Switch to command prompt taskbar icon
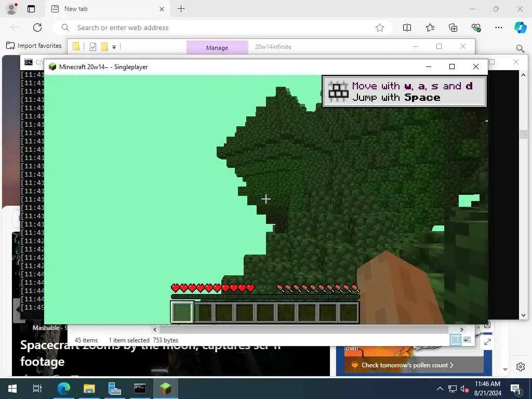The height and width of the screenshot is (399, 532). (140, 389)
